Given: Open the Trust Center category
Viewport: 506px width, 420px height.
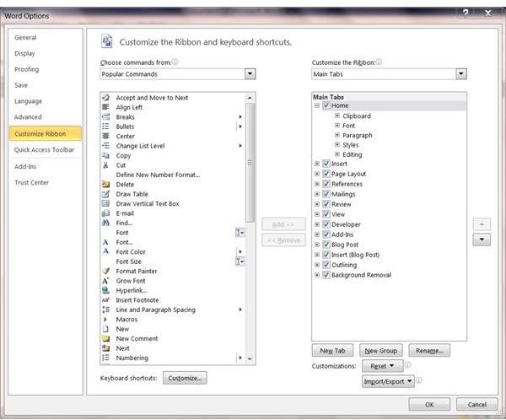Looking at the screenshot, I should click(32, 182).
